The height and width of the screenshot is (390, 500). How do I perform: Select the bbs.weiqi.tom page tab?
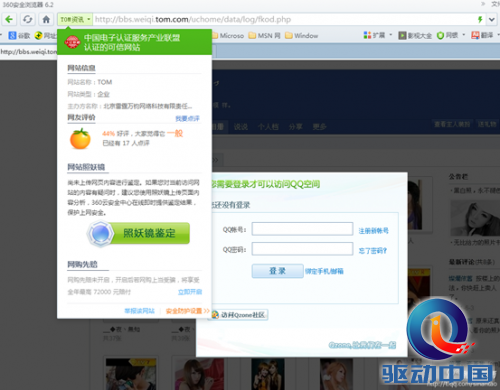[29, 52]
